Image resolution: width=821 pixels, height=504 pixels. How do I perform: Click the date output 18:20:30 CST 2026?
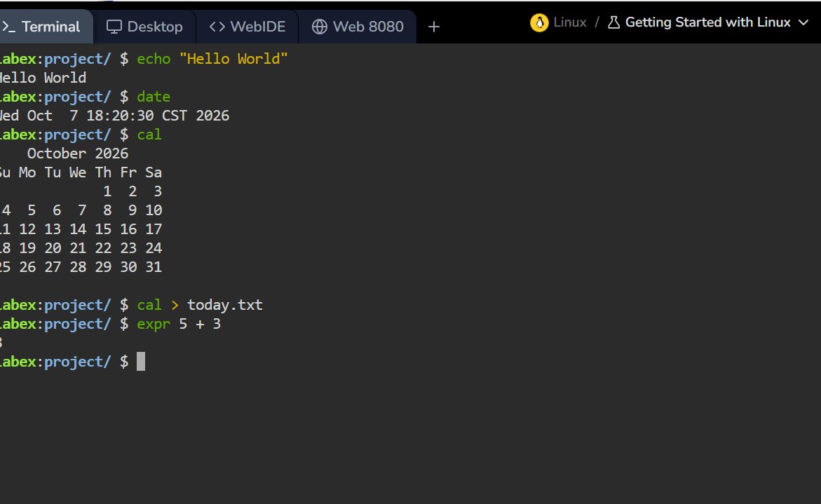click(158, 116)
